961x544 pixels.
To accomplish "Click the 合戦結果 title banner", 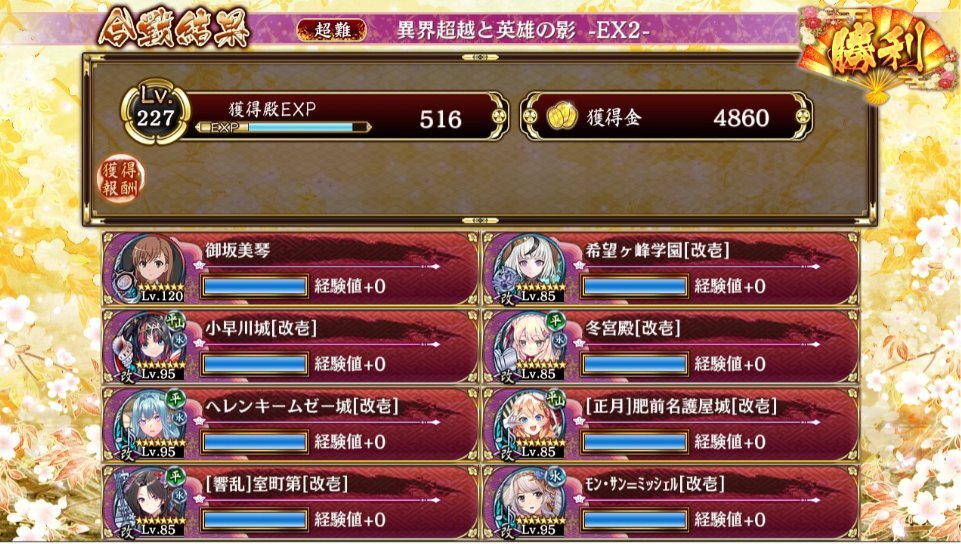I will click(174, 28).
